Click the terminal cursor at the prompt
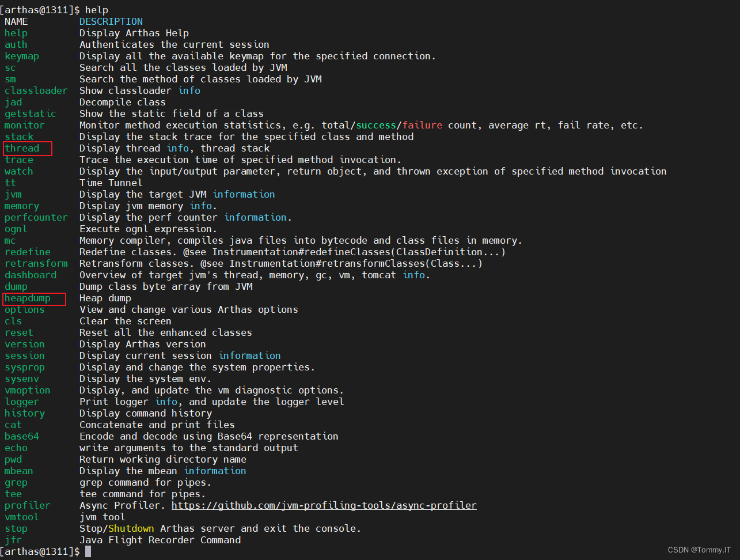Screen dimensions: 740x560 pyautogui.click(x=88, y=551)
